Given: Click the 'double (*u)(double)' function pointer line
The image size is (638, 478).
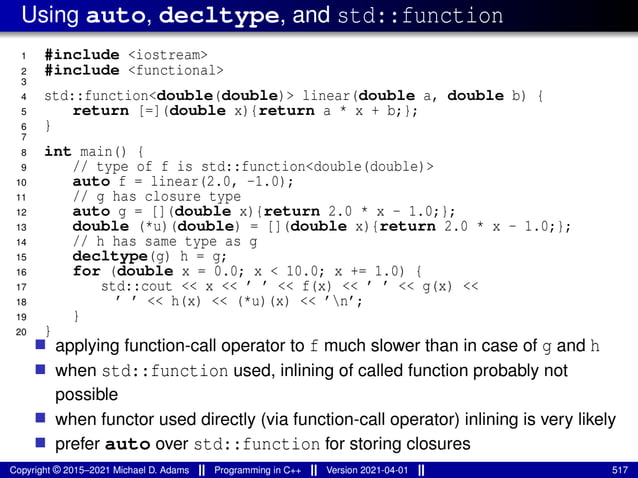Looking at the screenshot, I should (321, 226).
